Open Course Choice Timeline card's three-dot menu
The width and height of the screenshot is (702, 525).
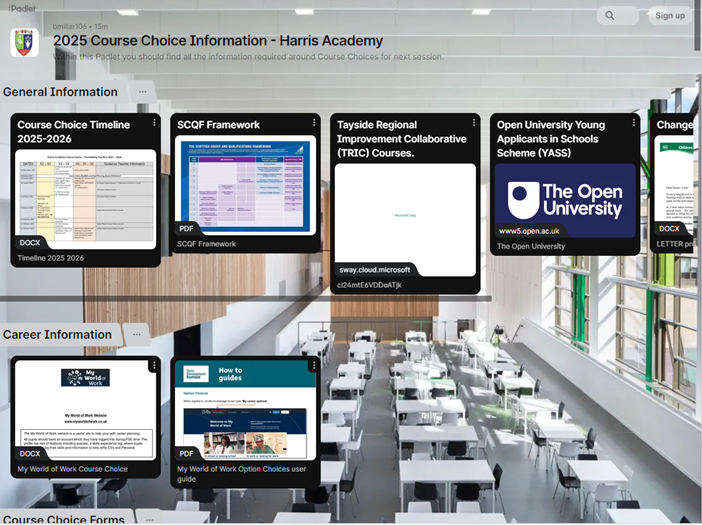coord(154,123)
